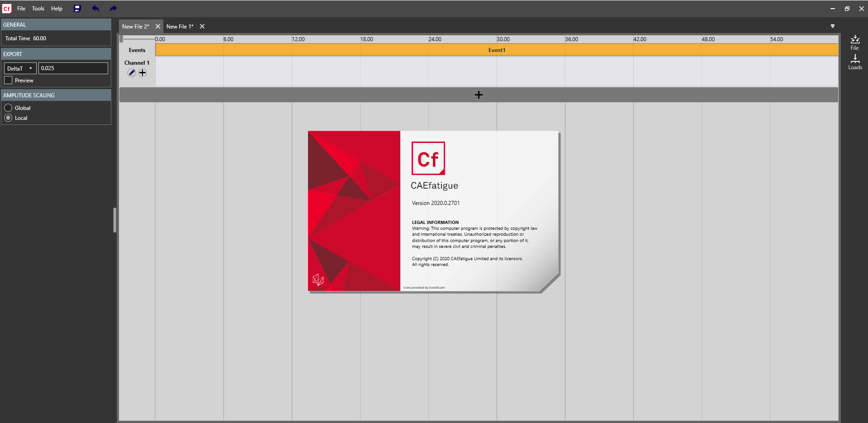Open the tab list dropdown arrow
The height and width of the screenshot is (423, 868).
pos(833,26)
